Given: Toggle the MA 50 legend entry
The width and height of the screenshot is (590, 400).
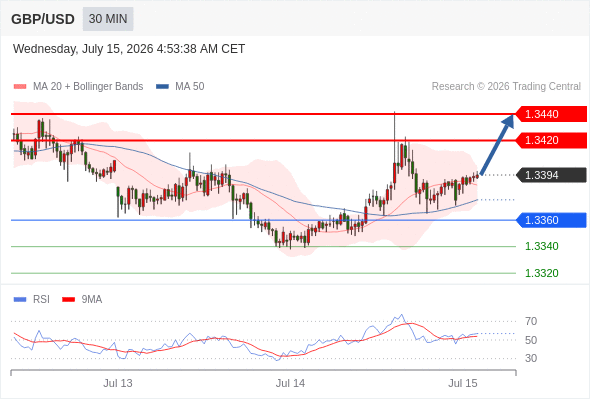Looking at the screenshot, I should (180, 87).
